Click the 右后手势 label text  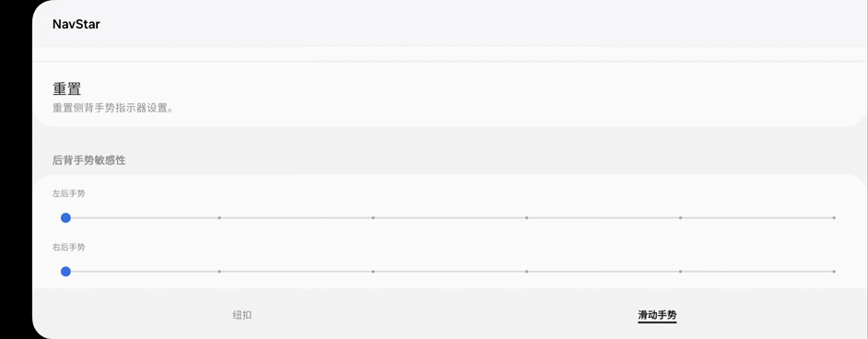click(x=68, y=247)
